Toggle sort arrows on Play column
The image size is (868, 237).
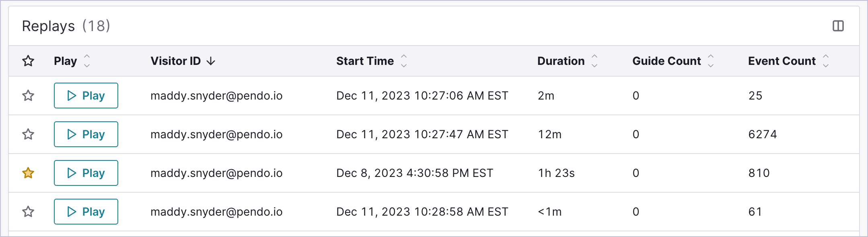click(87, 61)
